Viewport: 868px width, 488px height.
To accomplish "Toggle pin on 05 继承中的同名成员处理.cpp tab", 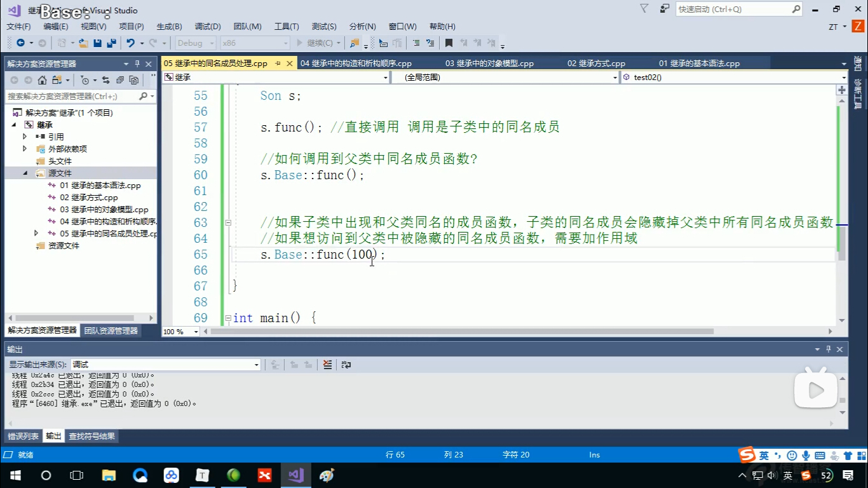I will (278, 64).
